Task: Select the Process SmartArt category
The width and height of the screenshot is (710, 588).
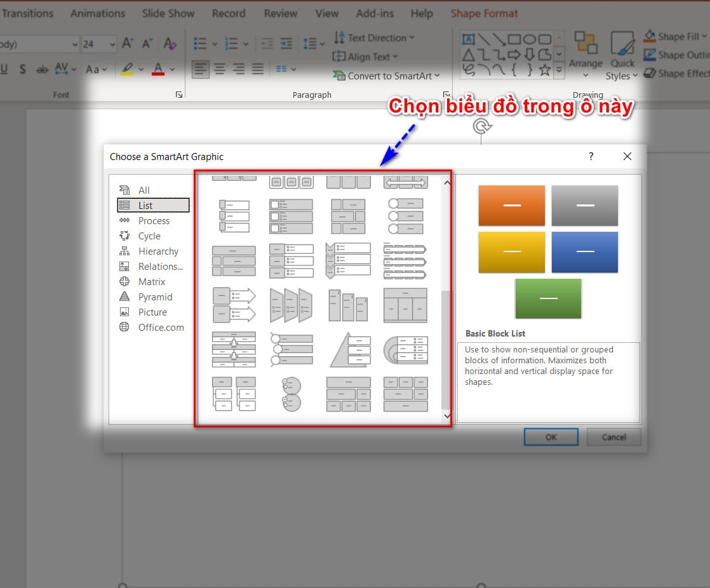Action: [x=152, y=221]
